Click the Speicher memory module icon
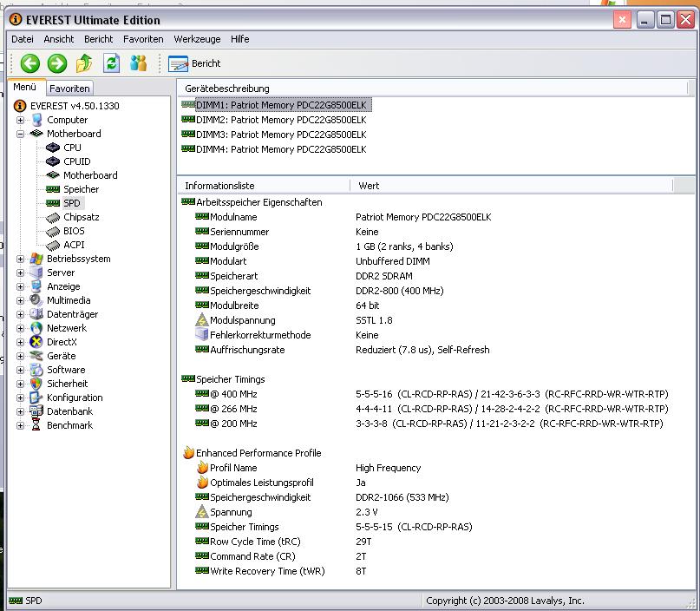 pos(53,189)
